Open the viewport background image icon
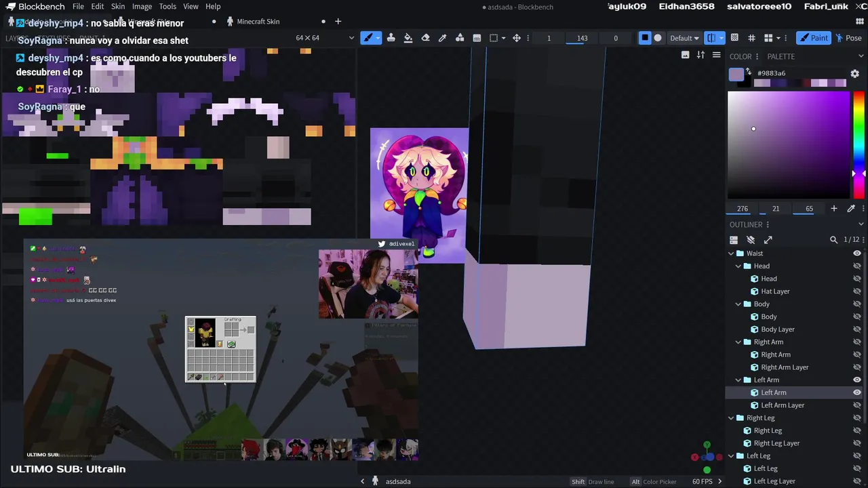868x488 pixels. point(685,55)
